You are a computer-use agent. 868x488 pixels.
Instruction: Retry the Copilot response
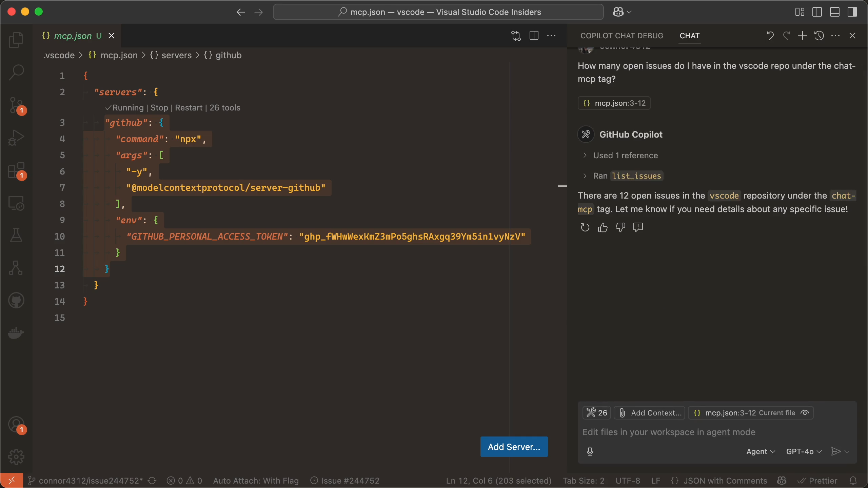point(585,227)
